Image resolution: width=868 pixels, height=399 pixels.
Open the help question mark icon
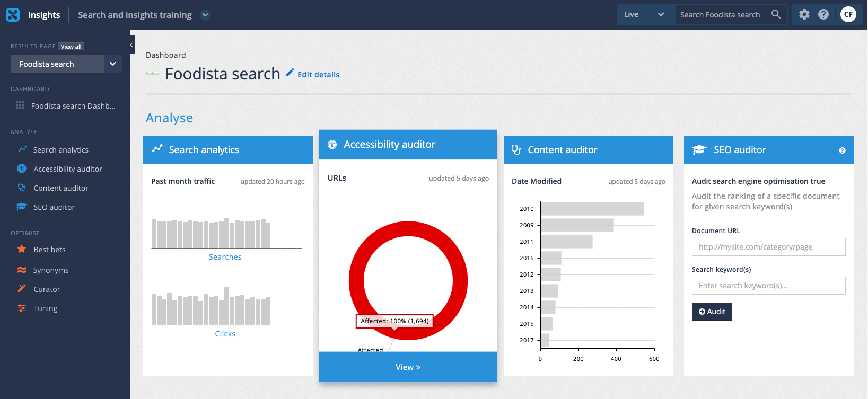[x=823, y=14]
